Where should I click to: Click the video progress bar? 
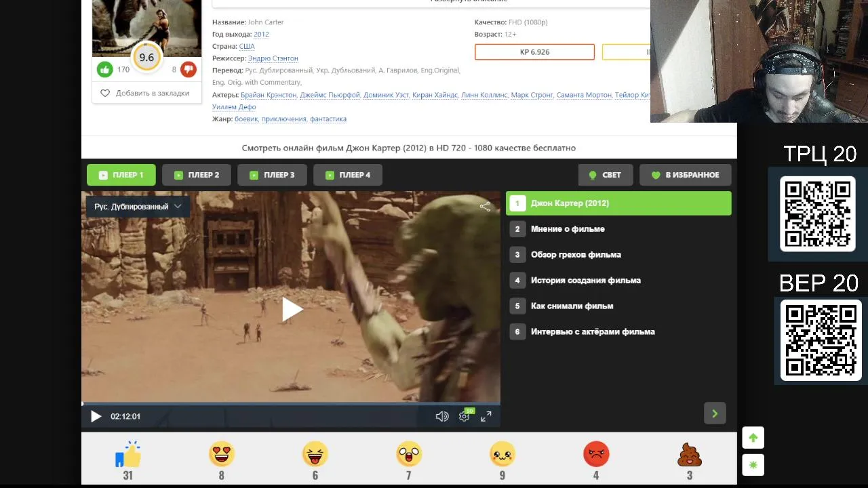[x=291, y=404]
